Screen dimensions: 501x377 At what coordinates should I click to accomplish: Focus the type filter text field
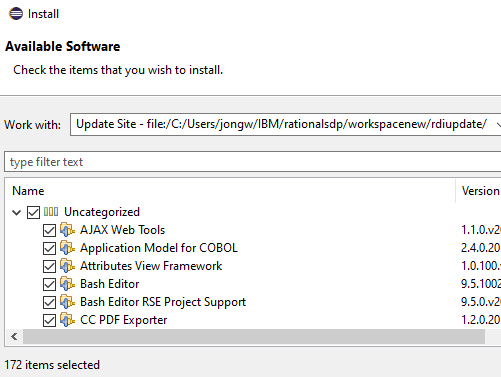pos(253,162)
